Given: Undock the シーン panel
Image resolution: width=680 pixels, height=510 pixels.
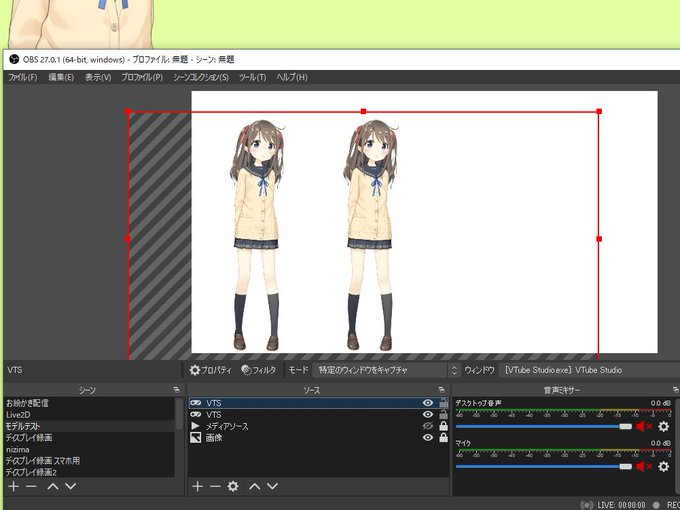Looking at the screenshot, I should coord(177,390).
